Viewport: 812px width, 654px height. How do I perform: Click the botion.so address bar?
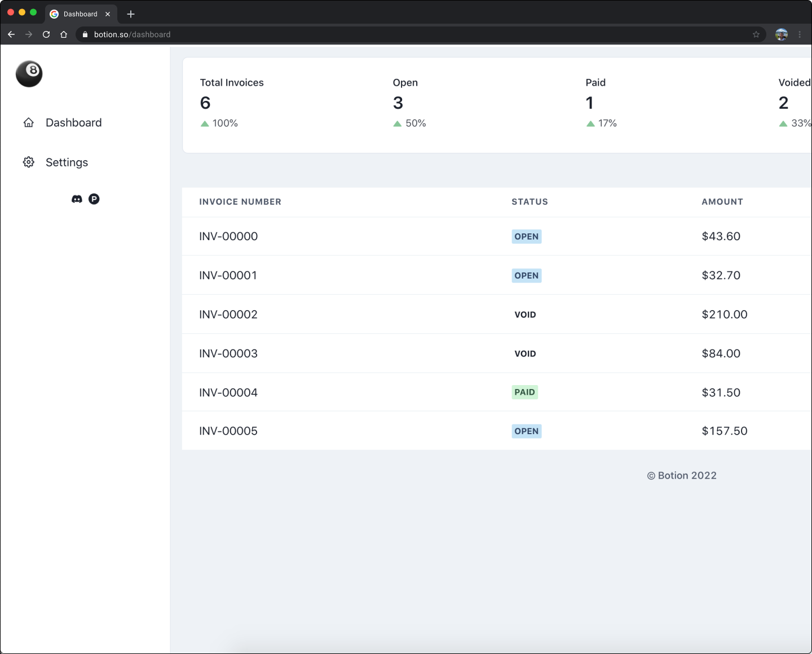click(x=395, y=34)
